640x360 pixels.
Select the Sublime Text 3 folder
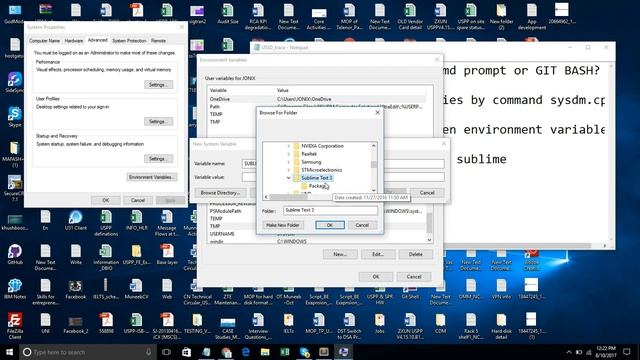316,178
